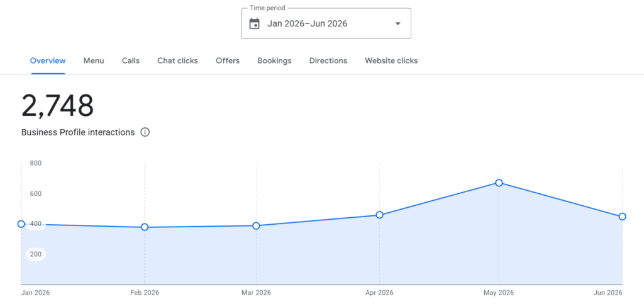Screen dimensions: 644x306
Task: Open the Offers tab
Action: pyautogui.click(x=228, y=61)
